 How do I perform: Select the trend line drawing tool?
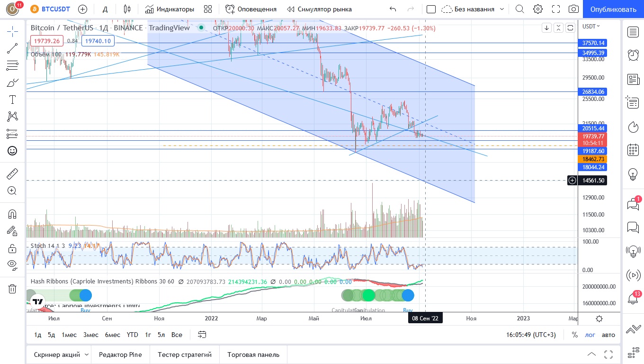pos(12,48)
